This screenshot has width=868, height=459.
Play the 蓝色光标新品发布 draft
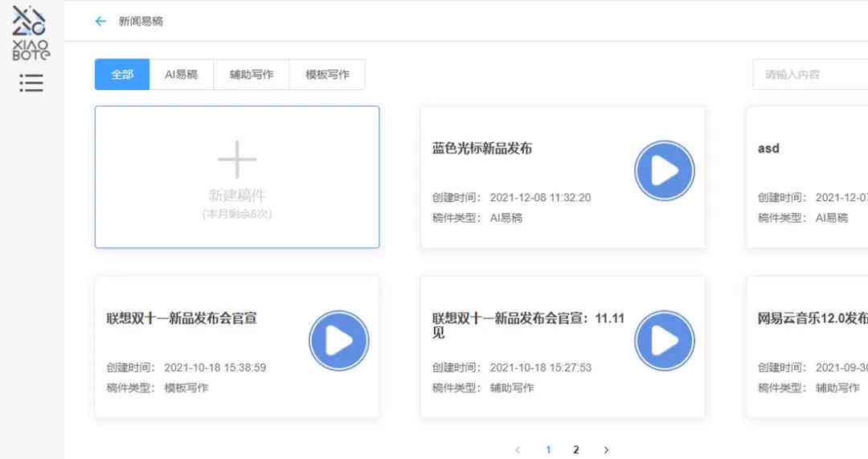point(665,170)
